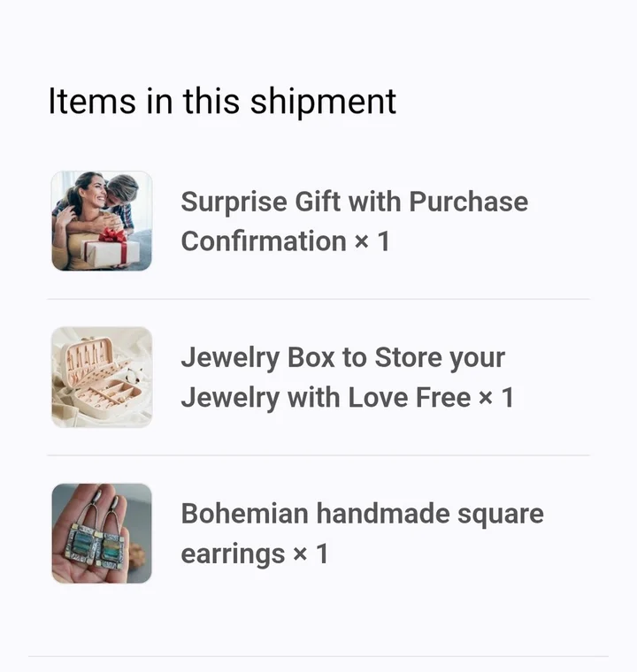The height and width of the screenshot is (672, 637).
Task: Open "Surprise Gift with Purchase" title line
Action: pos(354,202)
